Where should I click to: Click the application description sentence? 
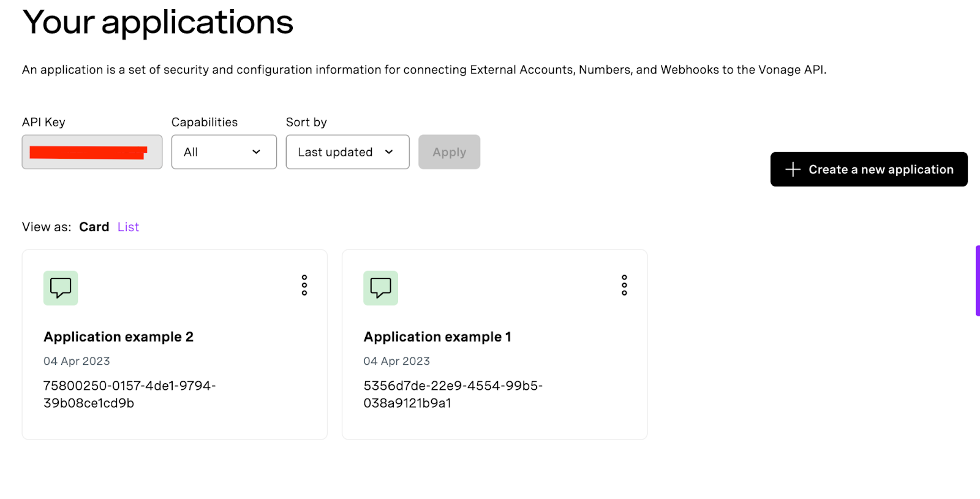(424, 70)
